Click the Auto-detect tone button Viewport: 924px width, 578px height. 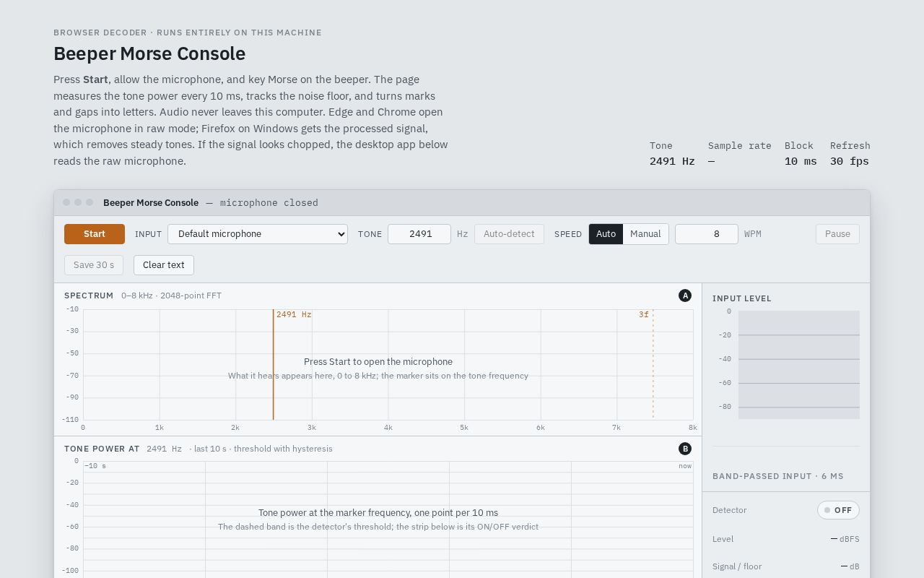coord(509,234)
